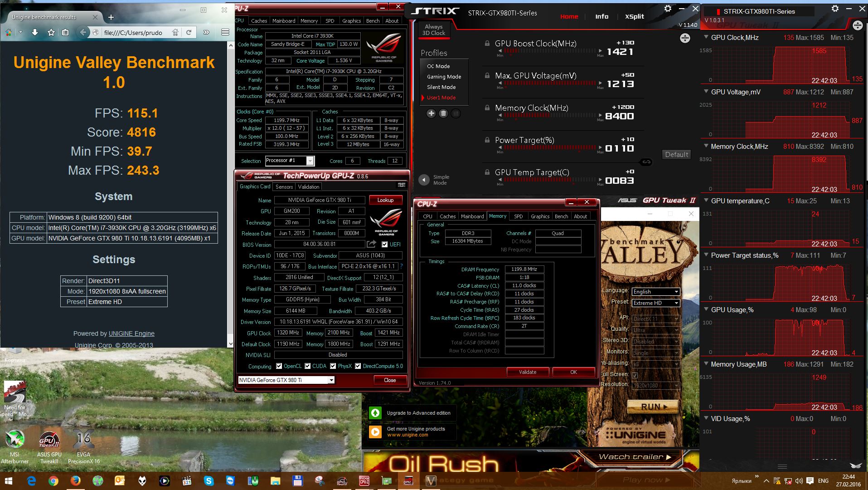Screen dimensions: 868x490
Task: Add a new profile with the plus icon
Action: pyautogui.click(x=431, y=113)
